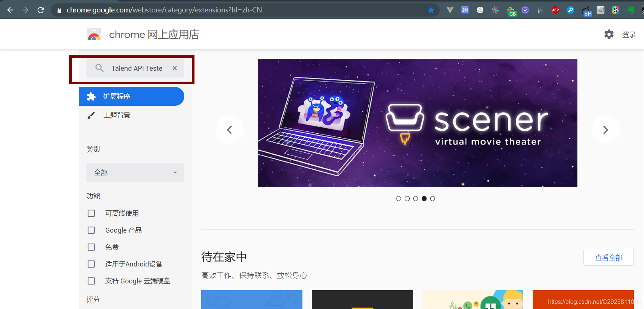The image size is (644, 309).
Task: Click the 登录 sign in link
Action: 629,35
